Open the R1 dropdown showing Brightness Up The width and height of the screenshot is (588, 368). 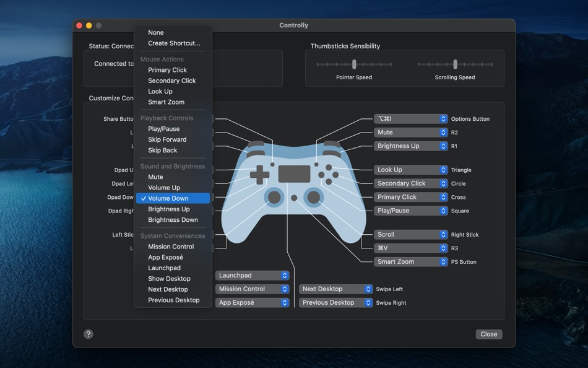[410, 146]
